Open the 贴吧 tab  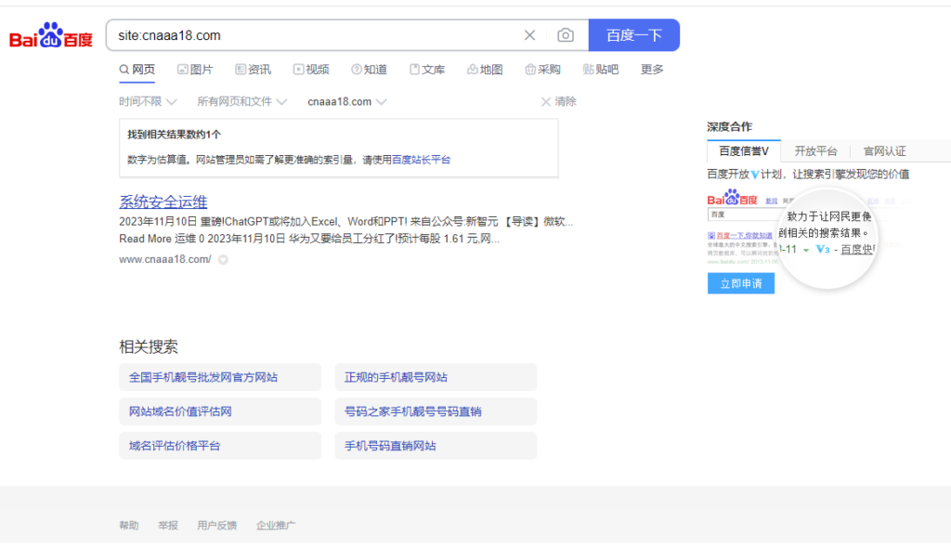coord(601,70)
